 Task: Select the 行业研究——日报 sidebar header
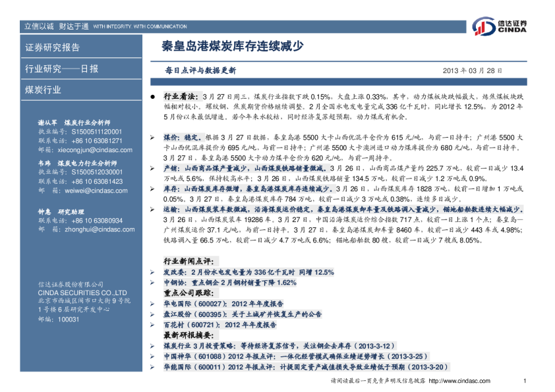61,69
